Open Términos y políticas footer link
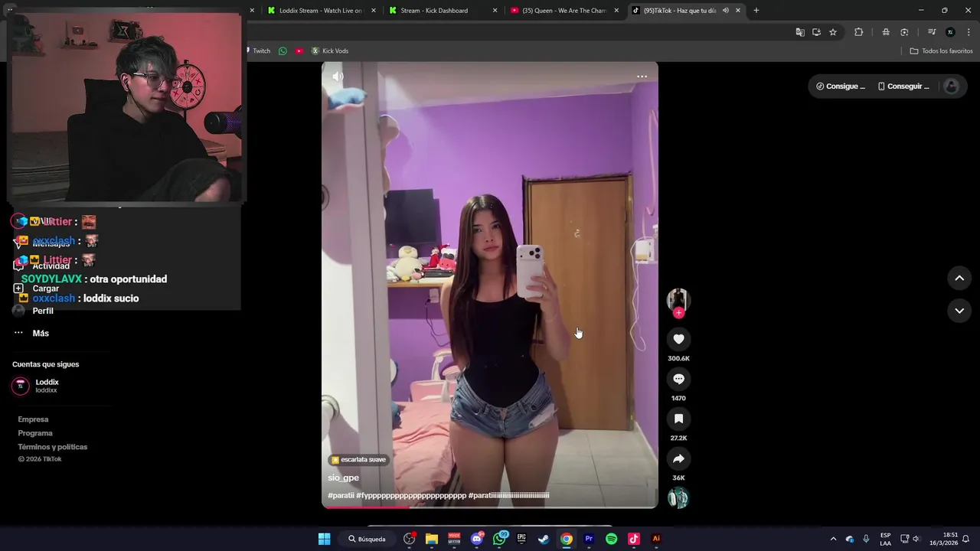This screenshot has height=551, width=980. pos(53,447)
